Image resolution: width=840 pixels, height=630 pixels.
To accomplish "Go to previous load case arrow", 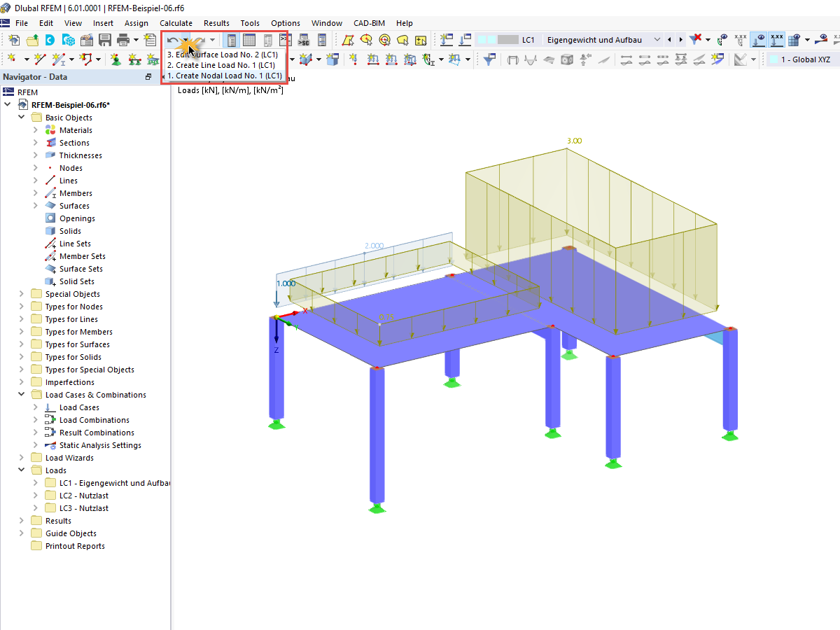I will pos(669,40).
